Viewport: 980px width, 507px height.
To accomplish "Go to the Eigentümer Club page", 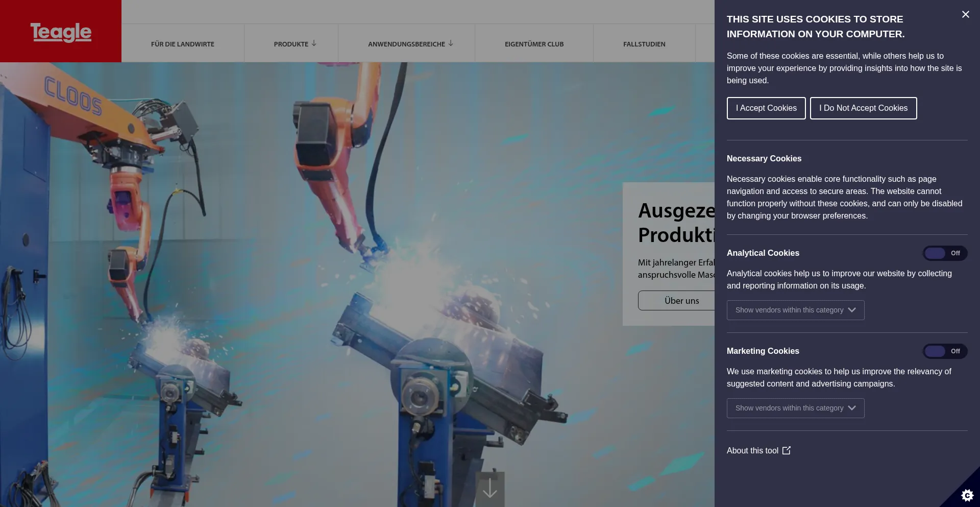I will (534, 44).
